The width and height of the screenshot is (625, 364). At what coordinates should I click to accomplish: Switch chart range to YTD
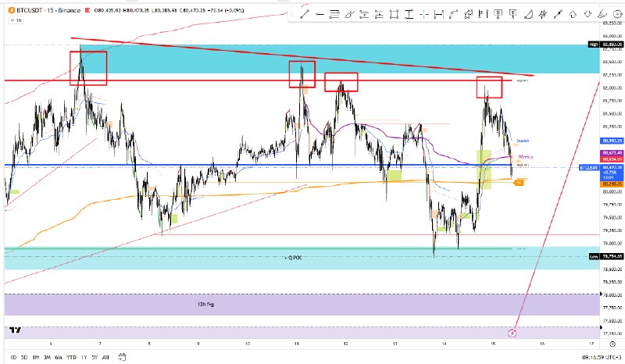(x=71, y=357)
